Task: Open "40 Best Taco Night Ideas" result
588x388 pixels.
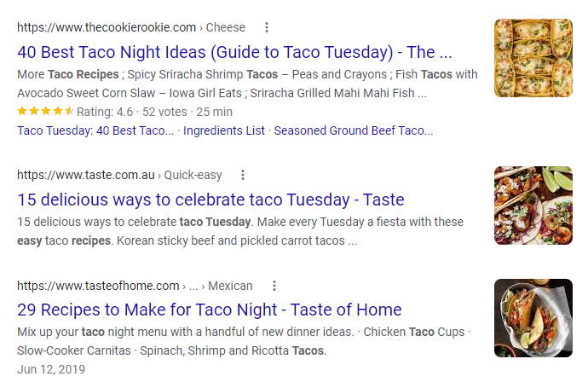Action: point(234,51)
